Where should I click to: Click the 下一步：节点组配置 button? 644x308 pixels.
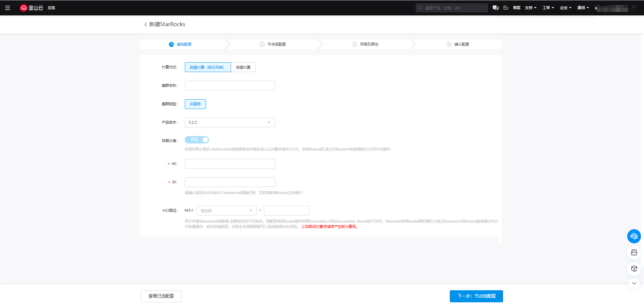coord(476,296)
